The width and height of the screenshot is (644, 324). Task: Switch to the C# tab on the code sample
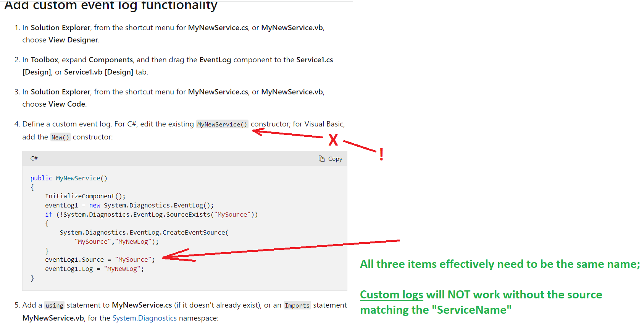click(34, 158)
